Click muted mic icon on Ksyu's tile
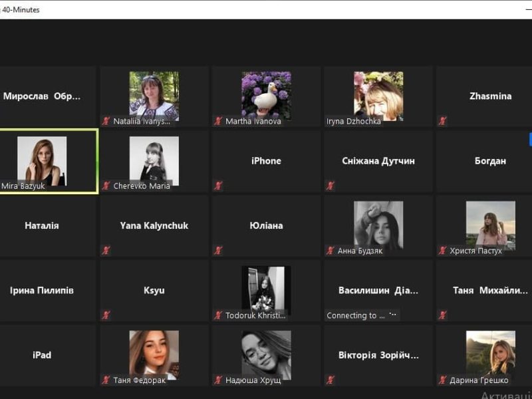Image resolution: width=532 pixels, height=399 pixels. pyautogui.click(x=106, y=315)
